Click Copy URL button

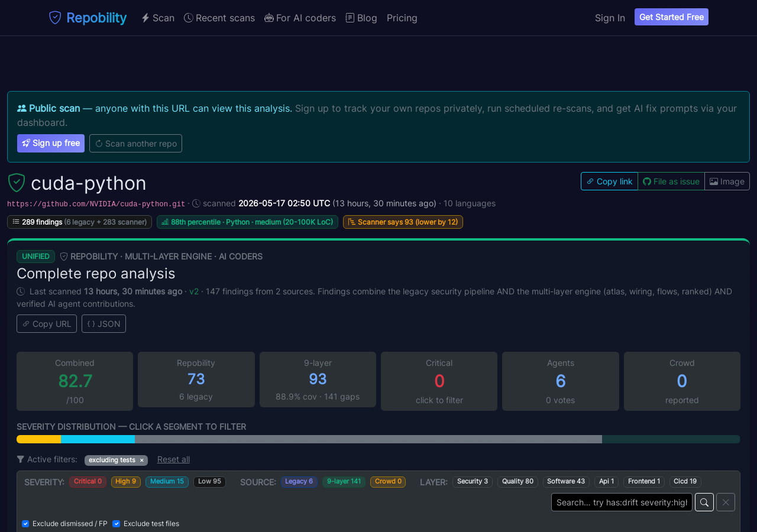pos(47,324)
